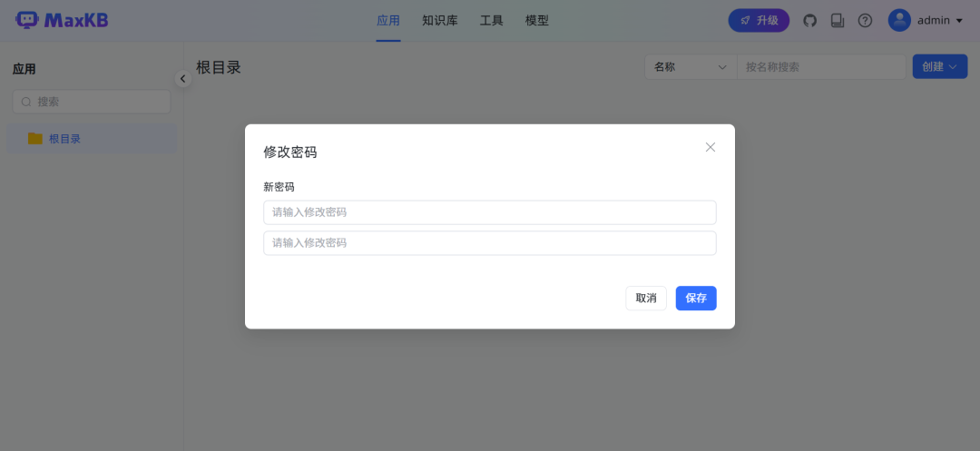
Task: Open the 名称 search type dropdown
Action: coord(691,67)
